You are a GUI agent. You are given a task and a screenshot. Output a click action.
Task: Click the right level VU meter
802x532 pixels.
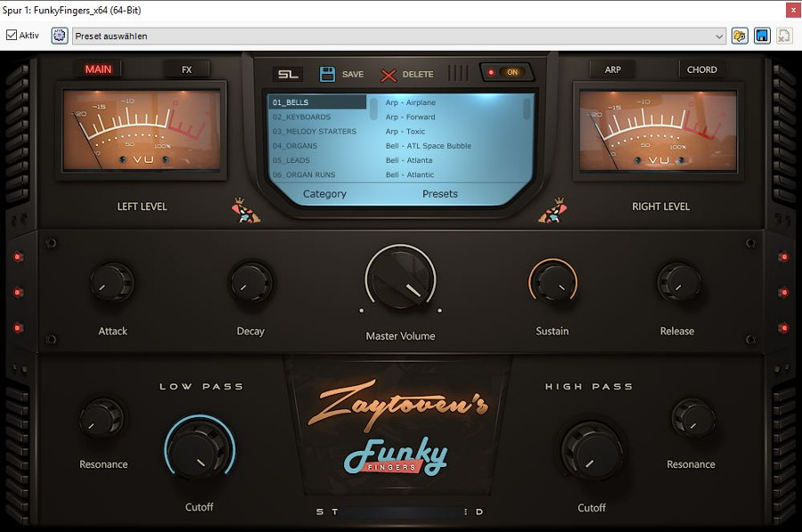[659, 130]
